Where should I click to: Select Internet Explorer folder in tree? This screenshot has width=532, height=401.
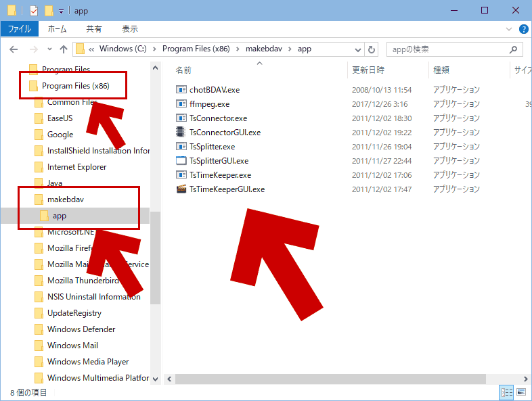(76, 167)
